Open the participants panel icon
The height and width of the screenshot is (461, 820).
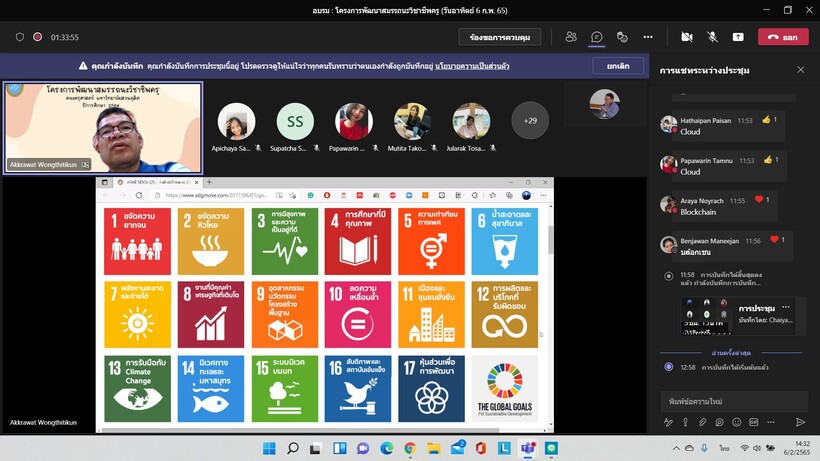click(x=571, y=37)
